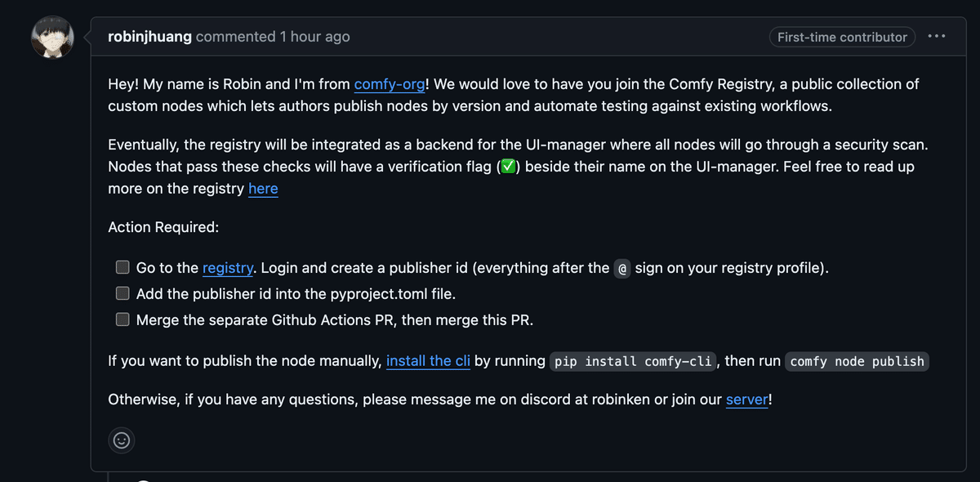Check the "Go to the registry" task box
Screen dimensions: 980x482
122,267
